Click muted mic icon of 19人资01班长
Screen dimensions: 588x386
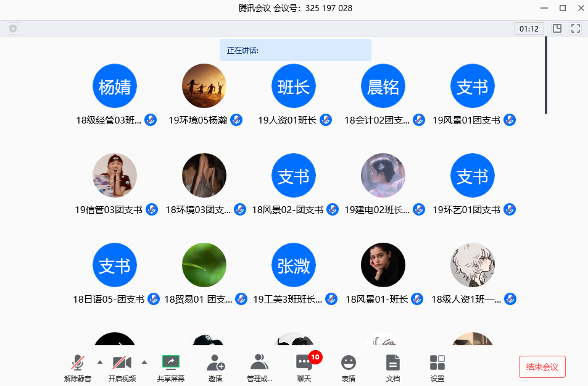(x=326, y=120)
